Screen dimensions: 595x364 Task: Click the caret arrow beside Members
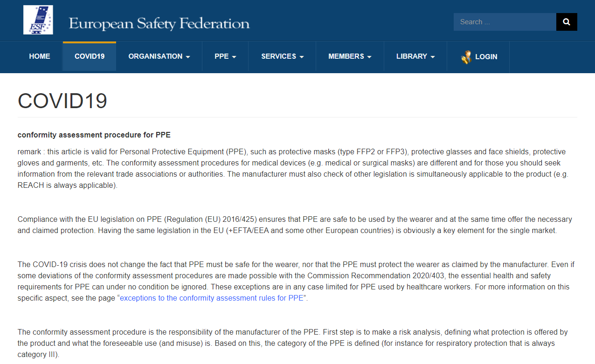point(369,57)
